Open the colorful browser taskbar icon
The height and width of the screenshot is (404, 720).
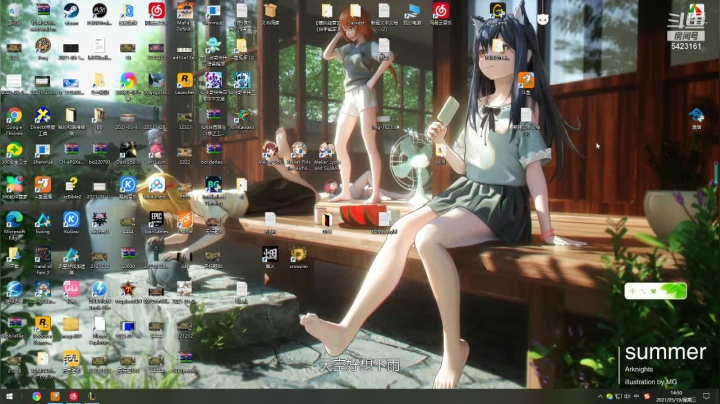coord(37,396)
